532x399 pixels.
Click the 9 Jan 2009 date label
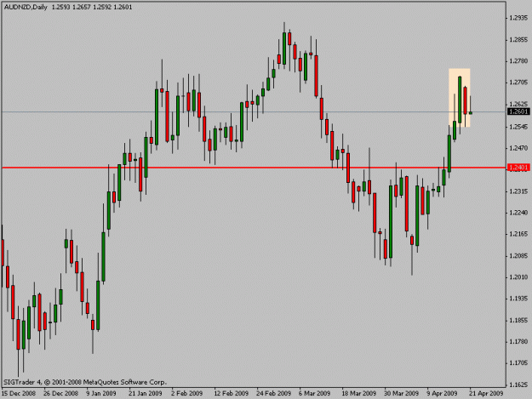(101, 393)
